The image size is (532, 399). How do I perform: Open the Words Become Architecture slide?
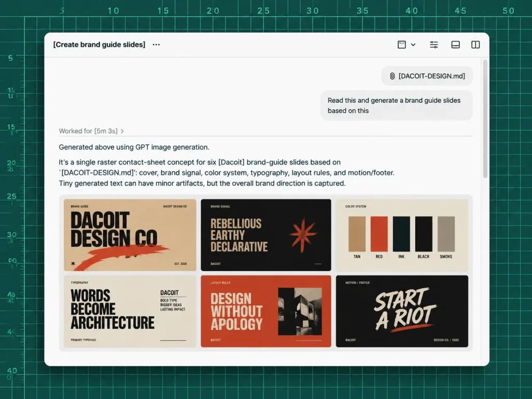130,311
